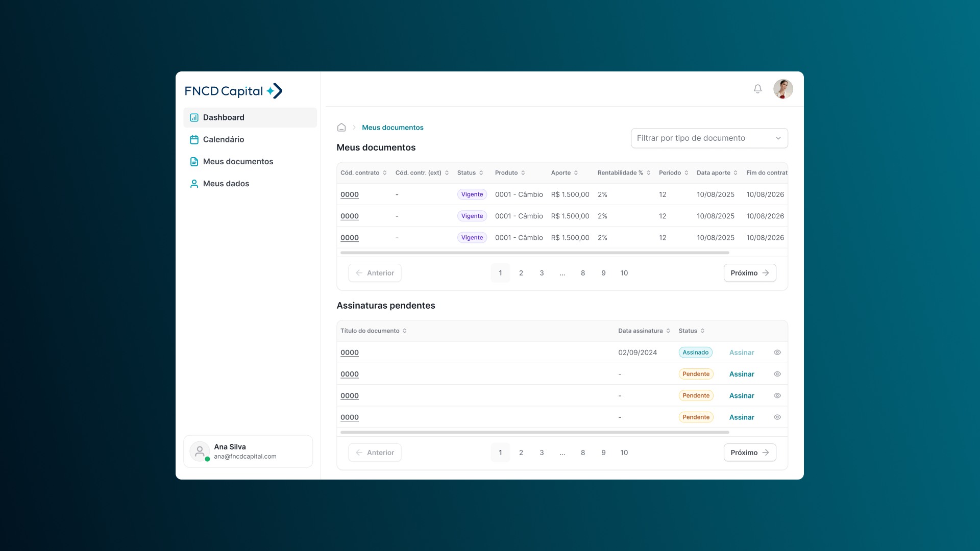Screen dimensions: 980x551
Task: Sort pending signatures by Status arrows
Action: coord(702,331)
